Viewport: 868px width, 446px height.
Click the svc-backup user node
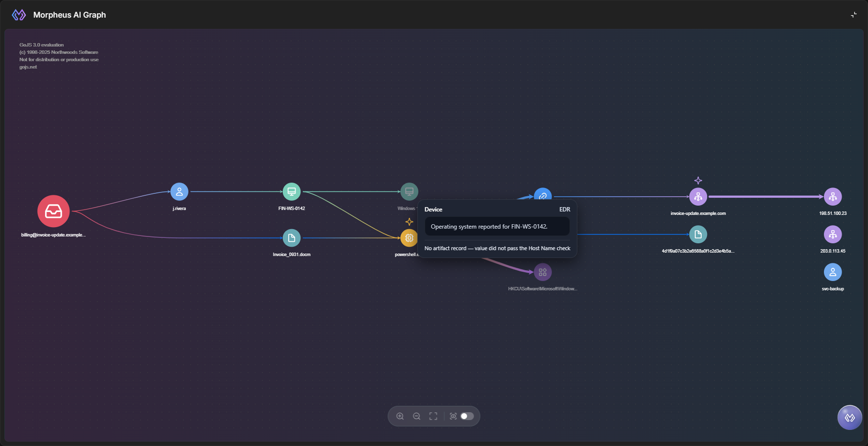833,272
